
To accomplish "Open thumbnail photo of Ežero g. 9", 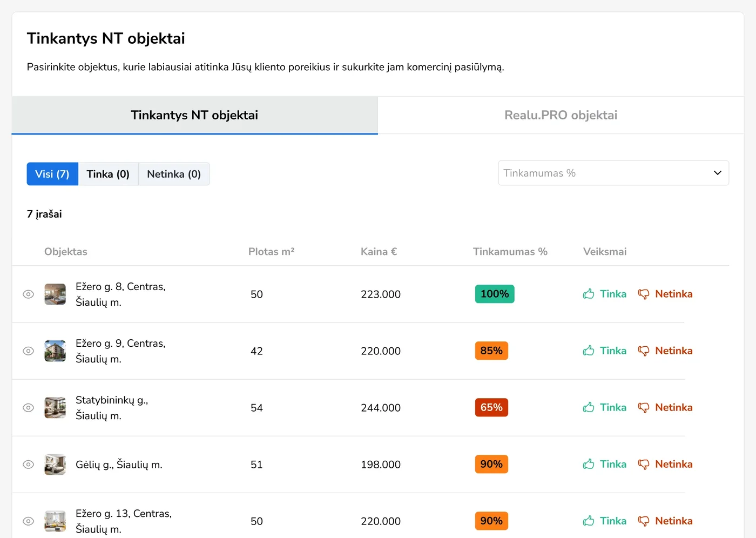I will click(55, 351).
